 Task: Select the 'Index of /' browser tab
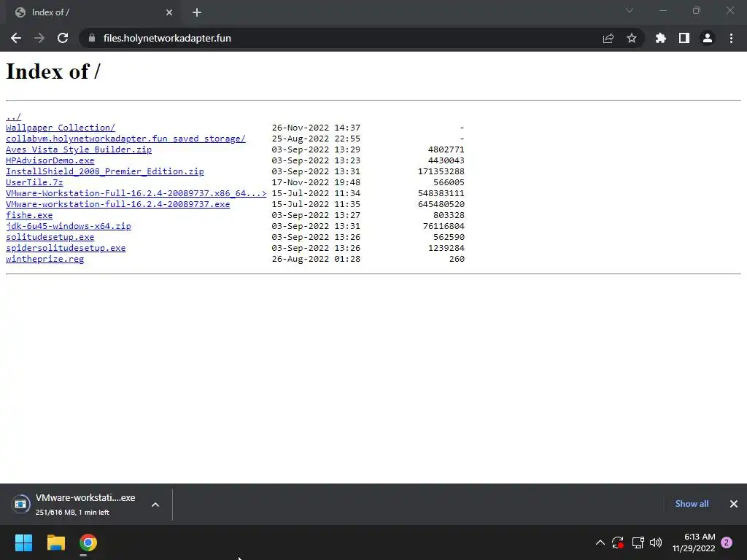[x=93, y=12]
